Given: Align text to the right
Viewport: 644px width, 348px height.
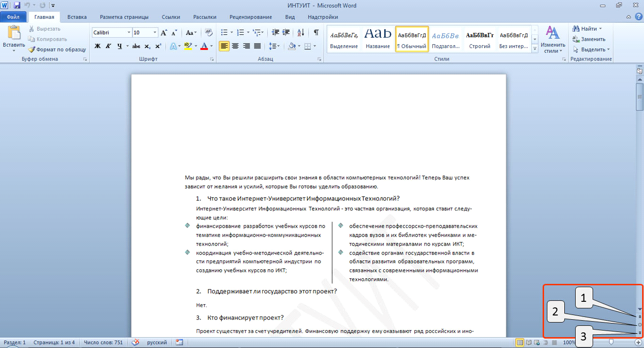Looking at the screenshot, I should [246, 46].
